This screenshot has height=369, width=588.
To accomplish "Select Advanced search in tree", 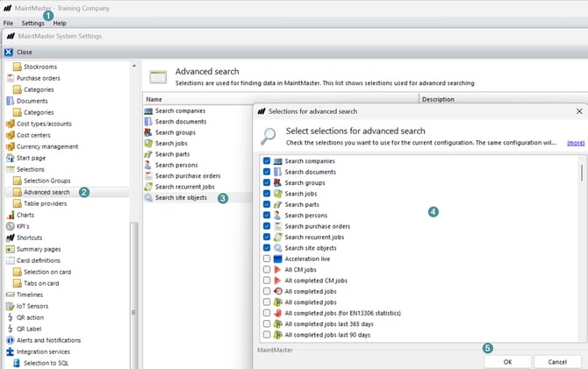I will 47,192.
